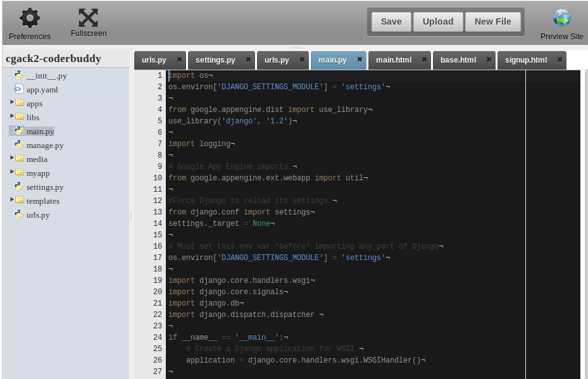Click 'import django.db' code line
This screenshot has height=379, width=588.
[x=206, y=303]
